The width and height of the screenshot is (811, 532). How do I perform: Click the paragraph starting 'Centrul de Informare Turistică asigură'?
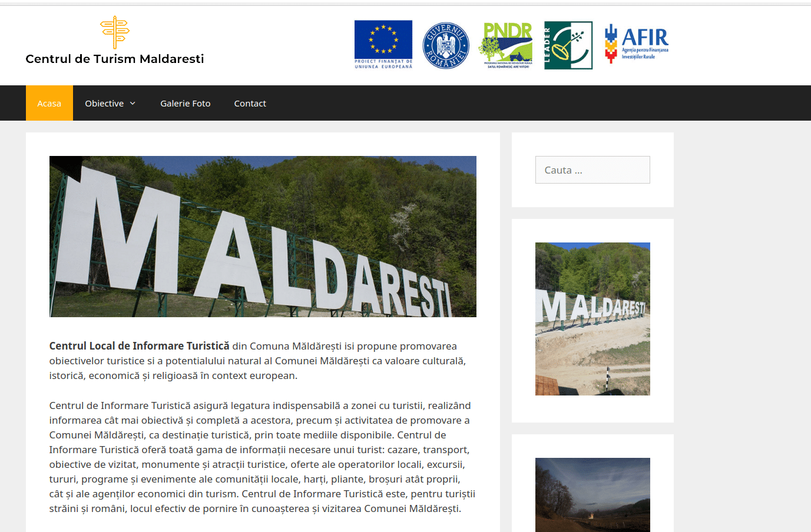[x=262, y=457]
